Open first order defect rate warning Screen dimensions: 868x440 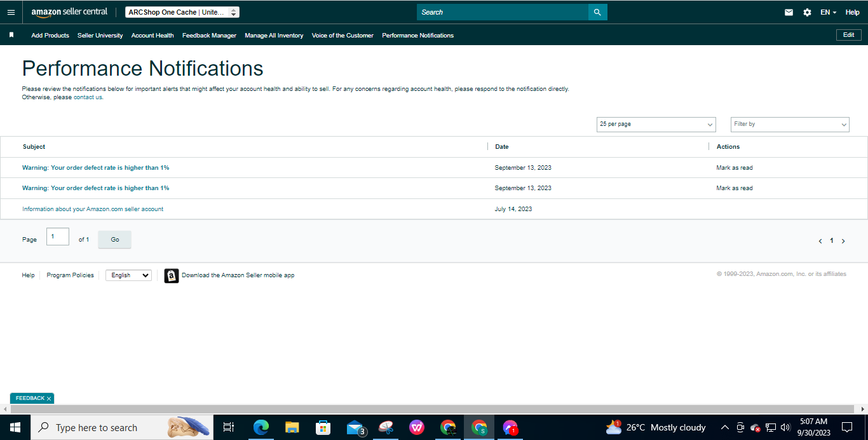[x=96, y=168]
